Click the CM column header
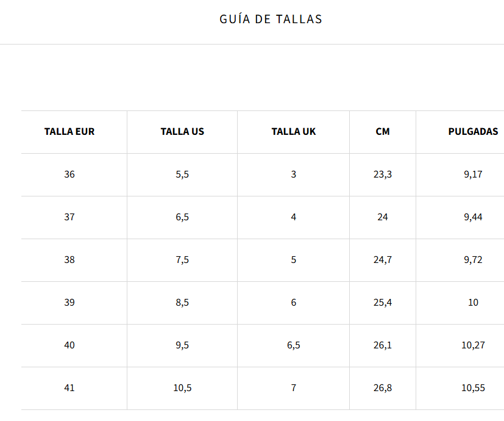This screenshot has width=504, height=421. [x=383, y=132]
